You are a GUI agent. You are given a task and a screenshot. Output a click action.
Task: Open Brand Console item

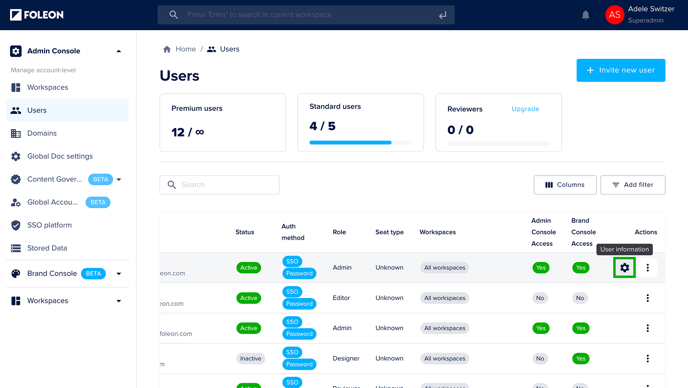52,273
